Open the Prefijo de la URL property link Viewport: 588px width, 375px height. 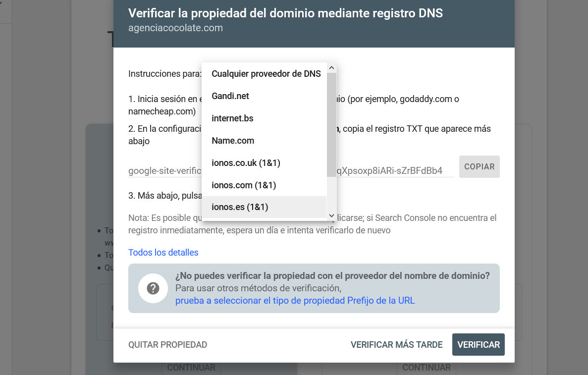tap(295, 300)
